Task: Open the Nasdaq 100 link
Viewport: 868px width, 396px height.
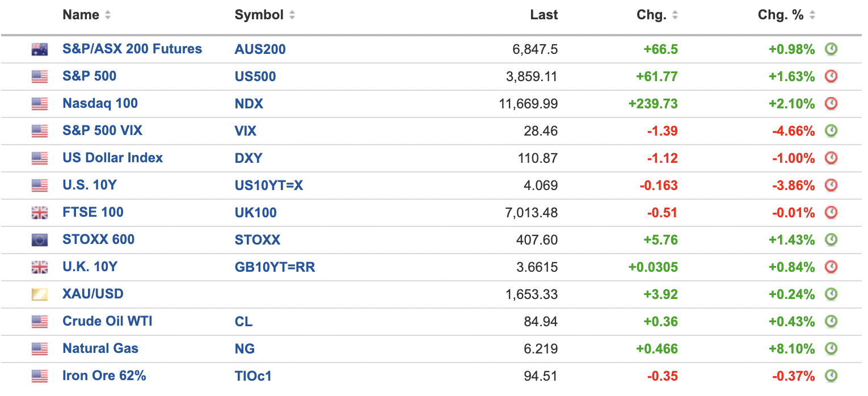Action: click(100, 104)
